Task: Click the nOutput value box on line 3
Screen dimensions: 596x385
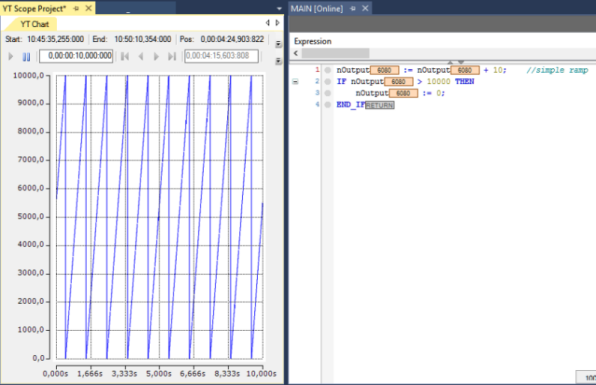Action: tap(403, 93)
